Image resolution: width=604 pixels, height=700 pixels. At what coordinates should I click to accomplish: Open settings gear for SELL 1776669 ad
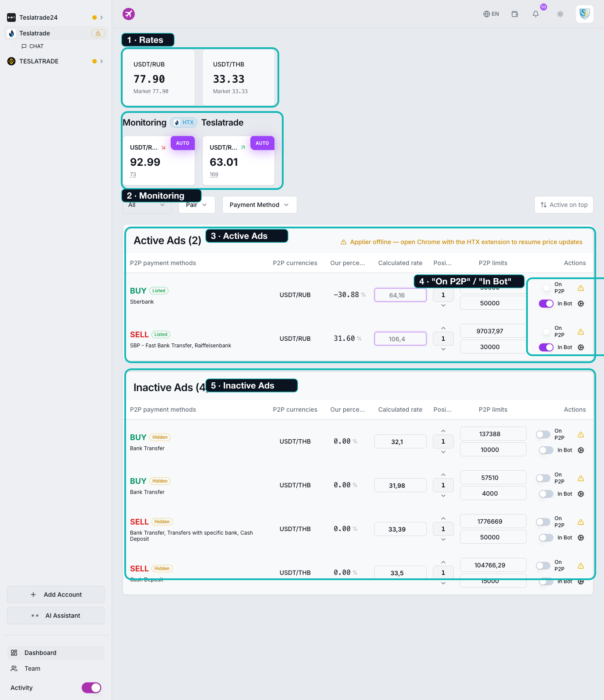pos(581,538)
